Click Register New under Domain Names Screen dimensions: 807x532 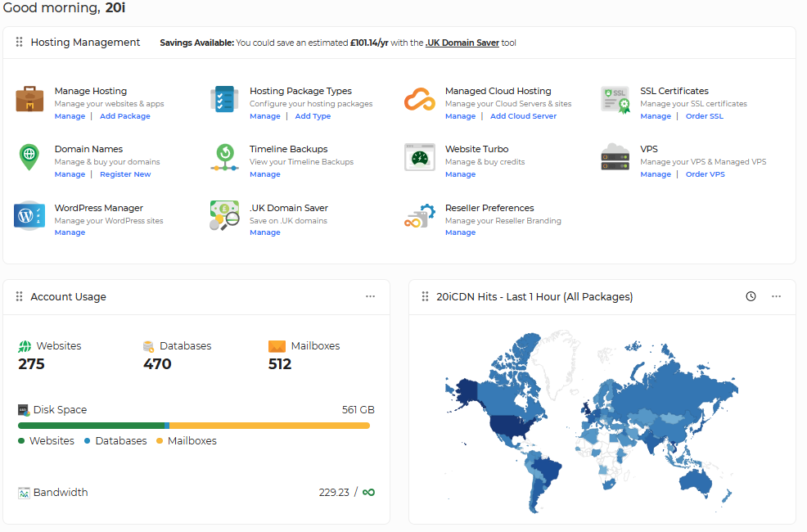tap(125, 174)
